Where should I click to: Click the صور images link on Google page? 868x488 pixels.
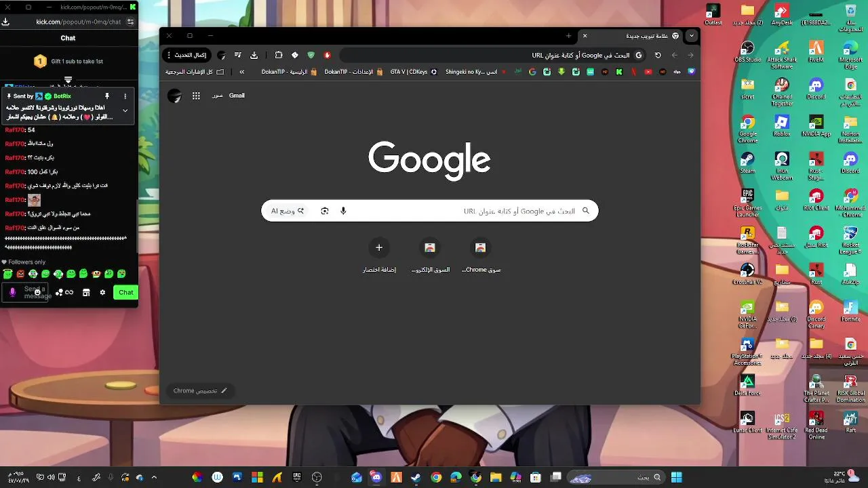[x=217, y=96]
